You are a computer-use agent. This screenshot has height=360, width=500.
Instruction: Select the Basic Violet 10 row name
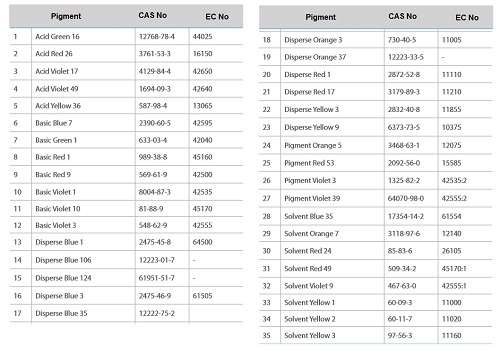[58, 209]
